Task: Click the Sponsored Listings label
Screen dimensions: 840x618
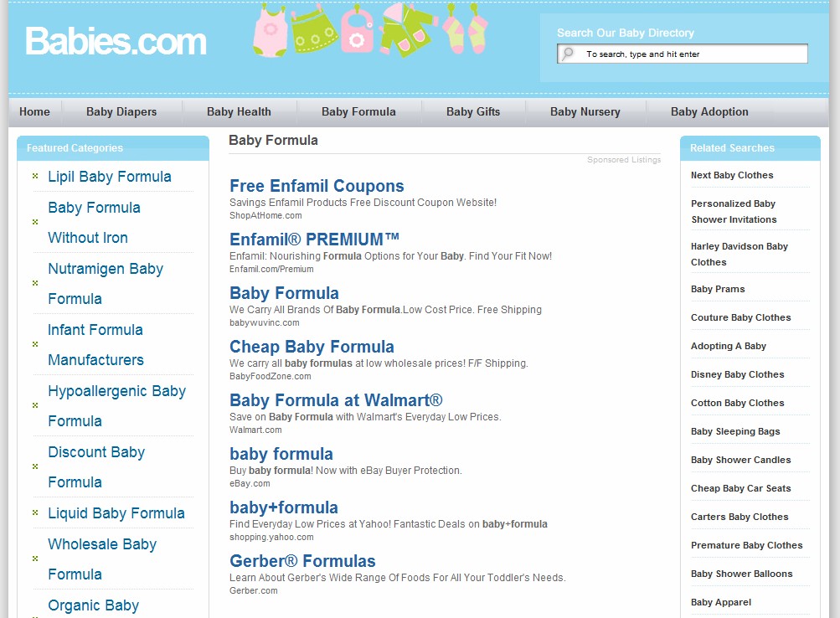Action: tap(624, 160)
